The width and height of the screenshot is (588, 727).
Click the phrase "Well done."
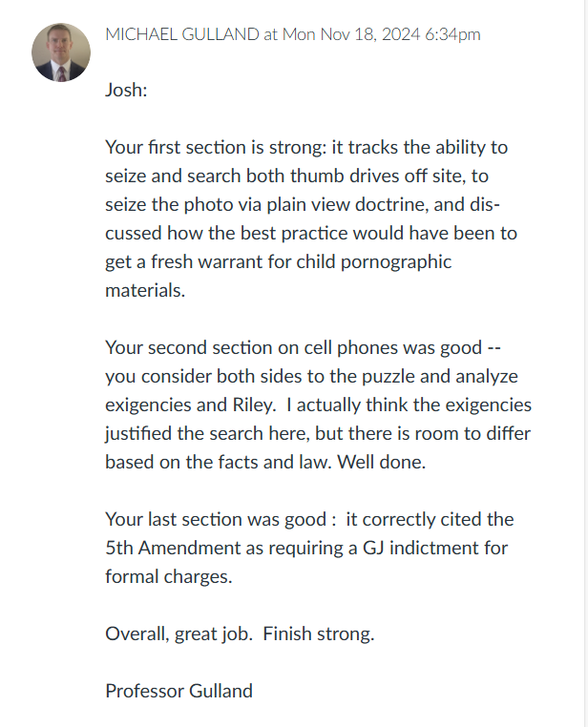coord(381,463)
